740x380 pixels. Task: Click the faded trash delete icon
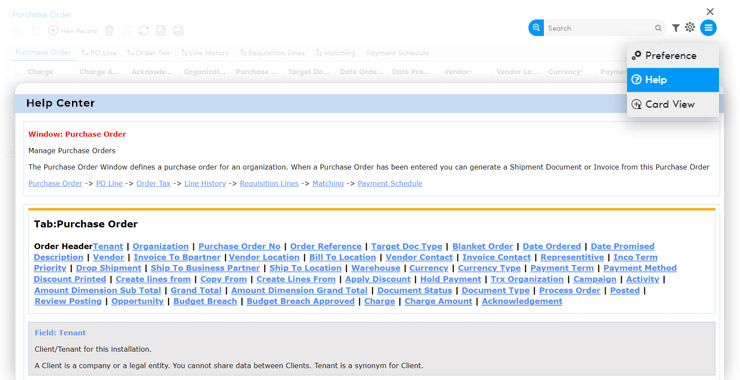109,31
